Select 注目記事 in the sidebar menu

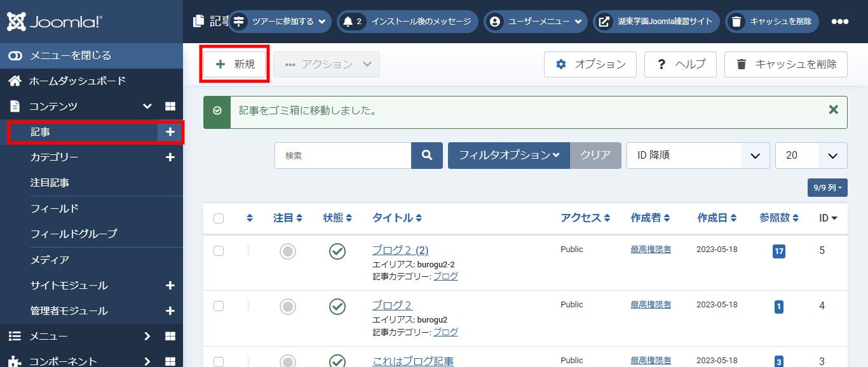point(50,183)
